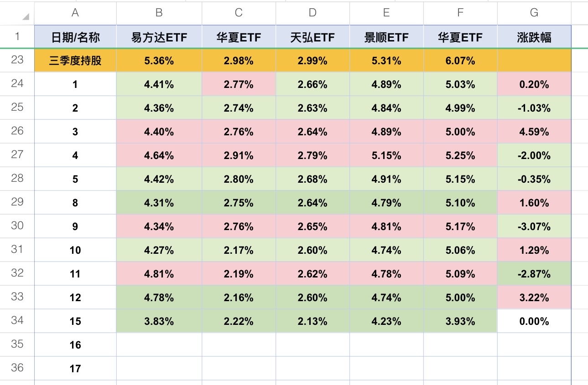Viewport: 588px width, 385px height.
Task: Click the cell showing -2.87%
Action: tap(534, 274)
